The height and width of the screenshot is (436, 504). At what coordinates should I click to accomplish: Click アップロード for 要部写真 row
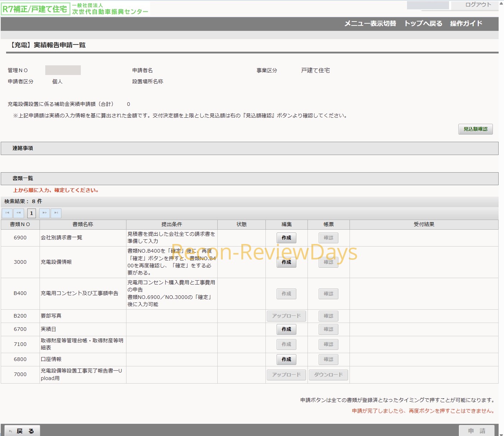[x=286, y=316]
